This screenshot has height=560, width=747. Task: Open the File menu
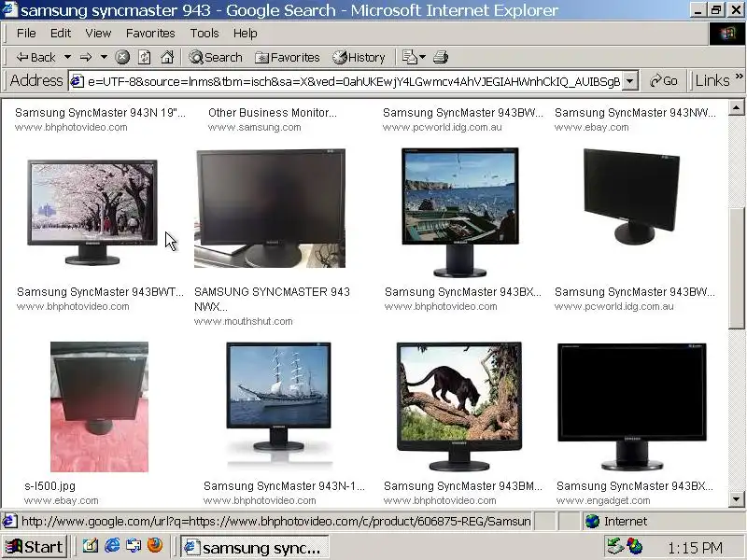click(26, 33)
